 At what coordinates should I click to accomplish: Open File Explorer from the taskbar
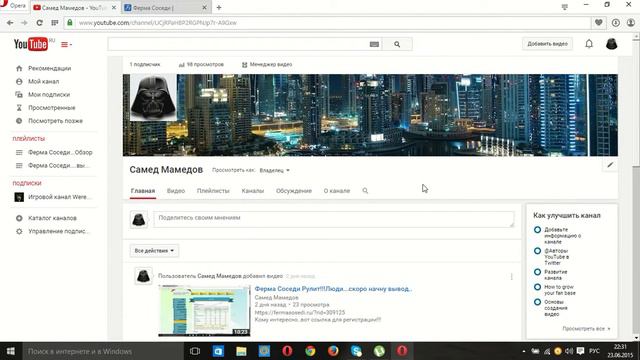coord(241,351)
